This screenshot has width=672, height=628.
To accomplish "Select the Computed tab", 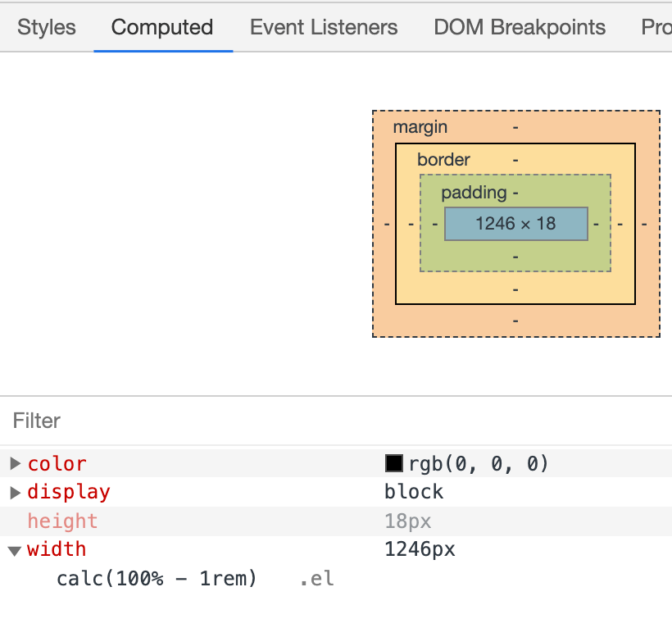I will (162, 27).
